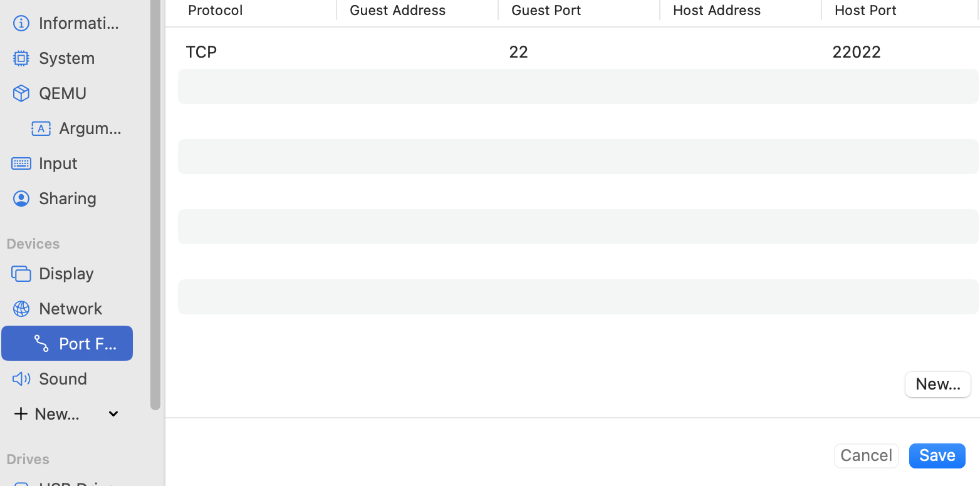Click the Guest Port column header
This screenshot has height=486, width=980.
[x=546, y=10]
